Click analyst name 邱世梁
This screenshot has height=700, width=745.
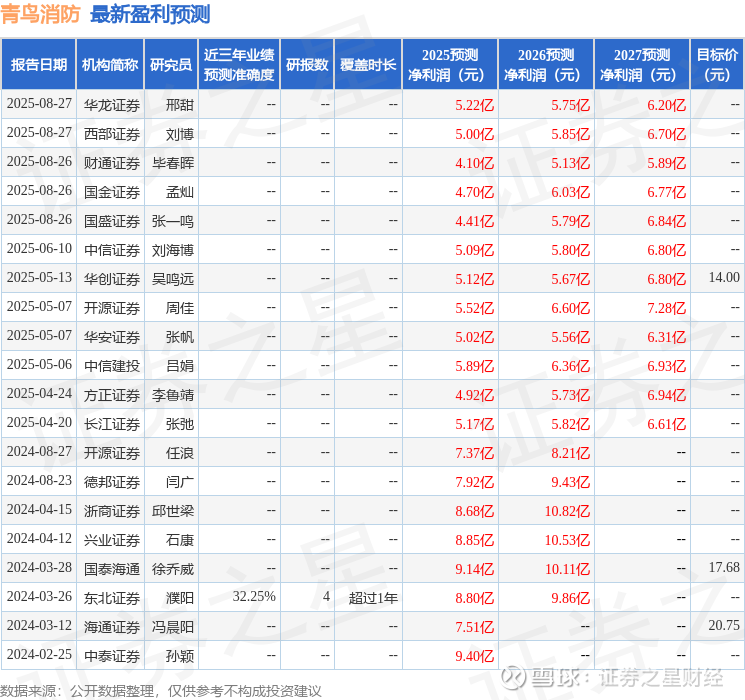coord(173,511)
